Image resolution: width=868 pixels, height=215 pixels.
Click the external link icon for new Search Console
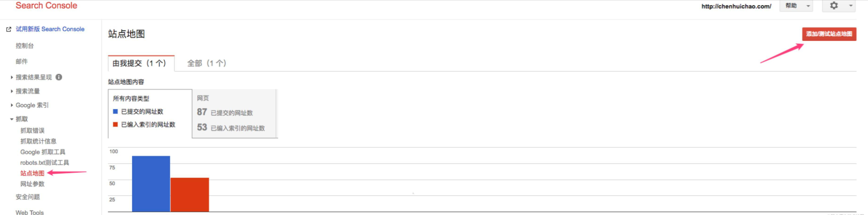tap(8, 29)
